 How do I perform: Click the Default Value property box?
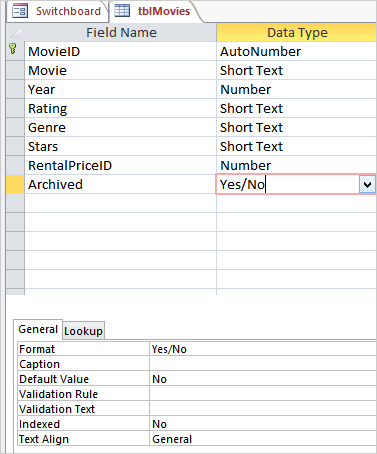[263, 379]
